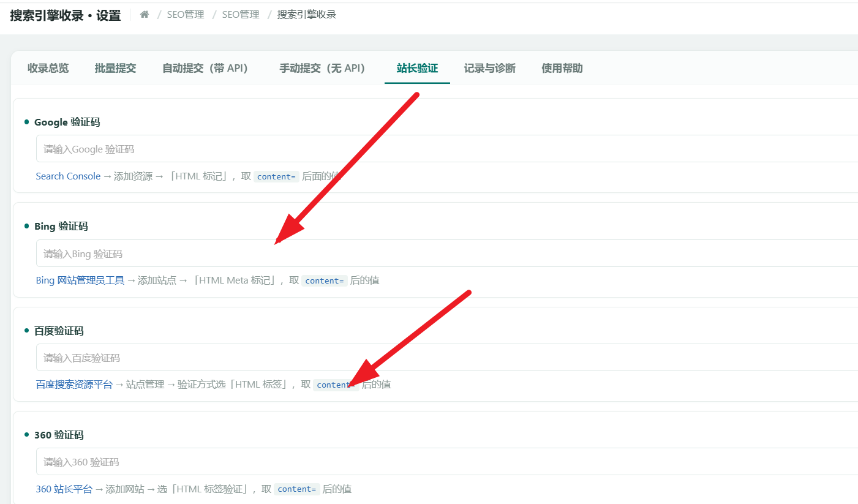Click content= code tag under Google field
Image resolution: width=858 pixels, height=504 pixels.
tap(276, 176)
